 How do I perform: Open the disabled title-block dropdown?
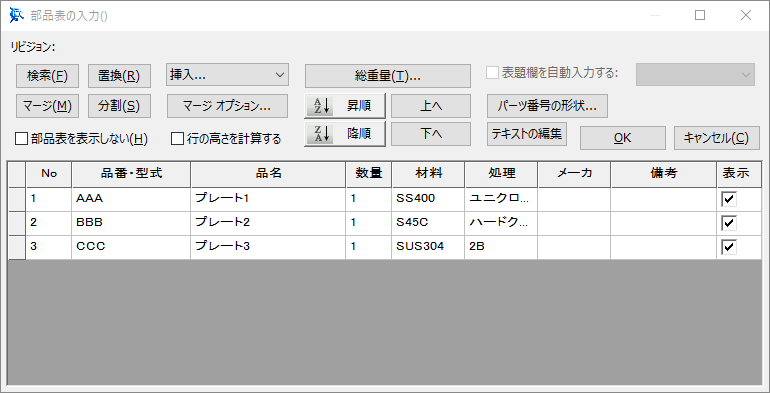(x=695, y=75)
